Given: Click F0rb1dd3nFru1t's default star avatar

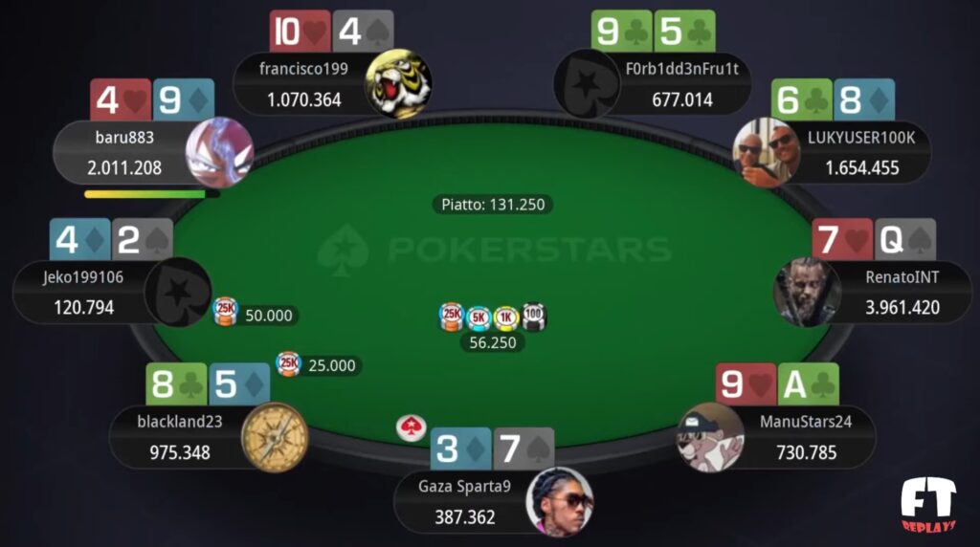Looking at the screenshot, I should point(587,83).
